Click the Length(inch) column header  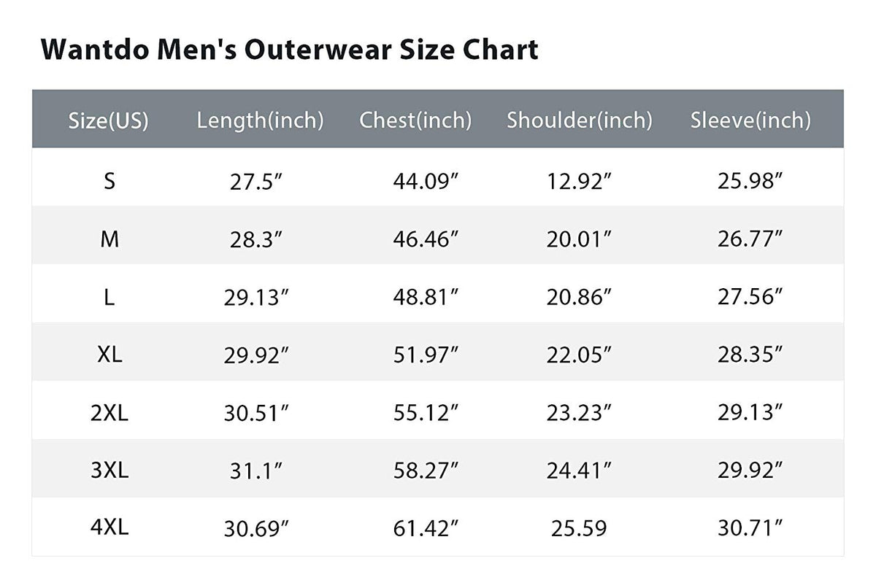[x=260, y=120]
